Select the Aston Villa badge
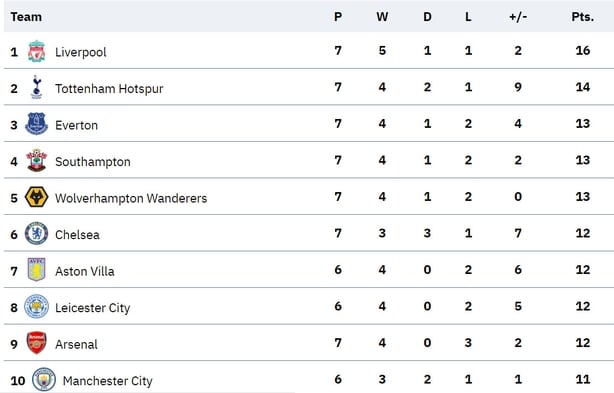 (x=36, y=270)
